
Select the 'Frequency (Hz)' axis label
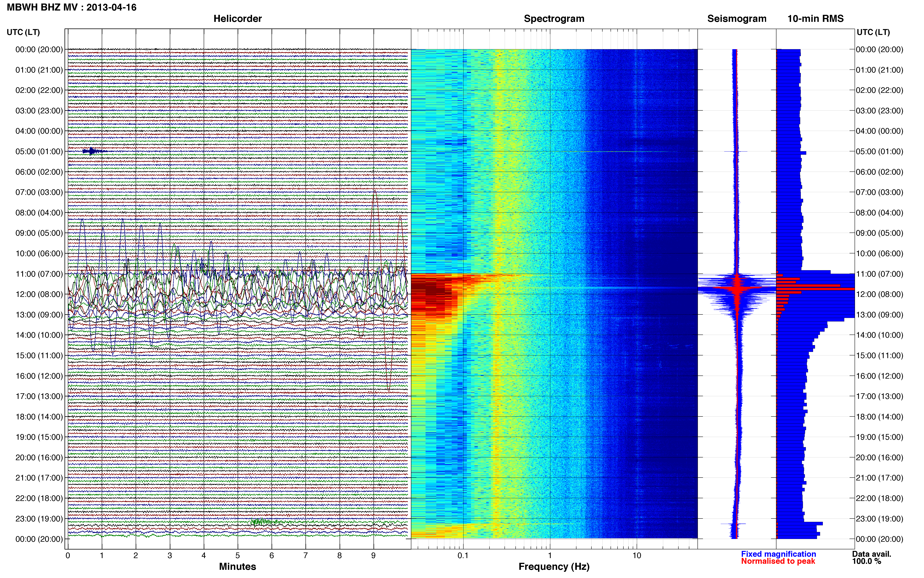[x=554, y=566]
